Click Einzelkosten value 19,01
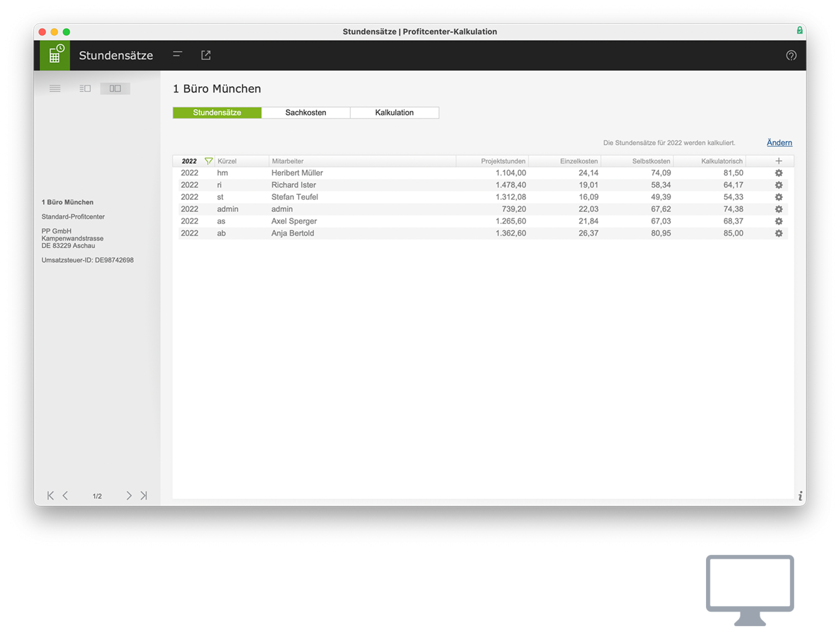 pyautogui.click(x=588, y=185)
